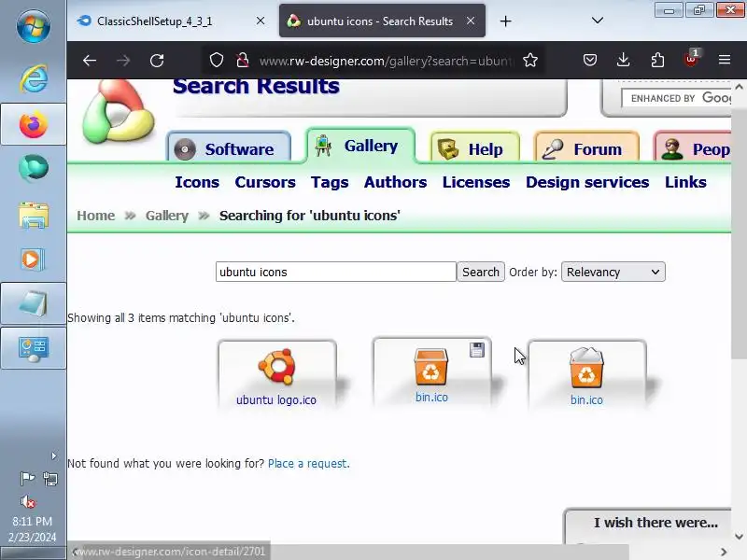The width and height of the screenshot is (747, 560).
Task: Close the ubuntu icons Search Results tab
Action: [x=471, y=21]
